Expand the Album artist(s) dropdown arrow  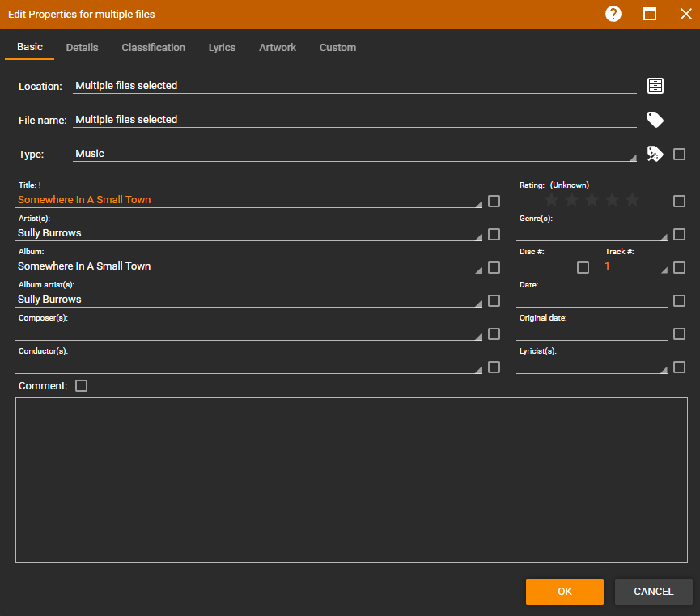pyautogui.click(x=478, y=304)
